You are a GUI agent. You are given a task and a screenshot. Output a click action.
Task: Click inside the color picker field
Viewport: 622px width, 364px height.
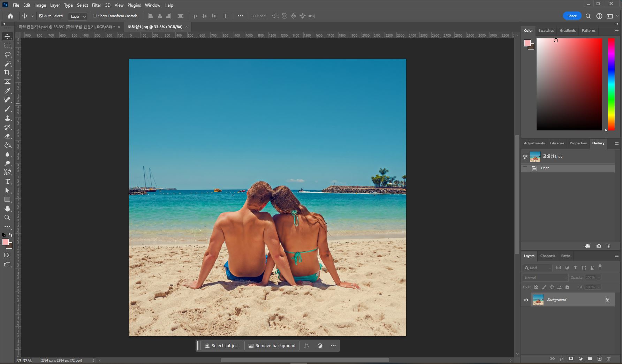[569, 84]
